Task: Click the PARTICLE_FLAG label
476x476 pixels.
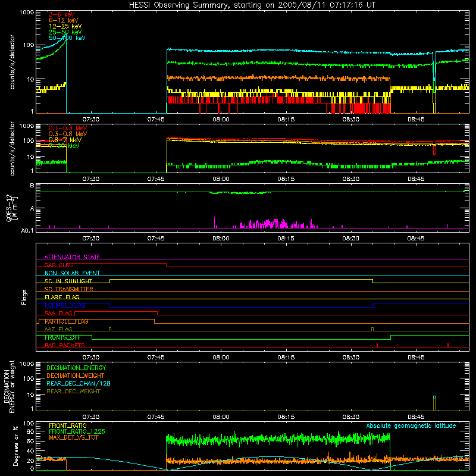Action: 67,321
